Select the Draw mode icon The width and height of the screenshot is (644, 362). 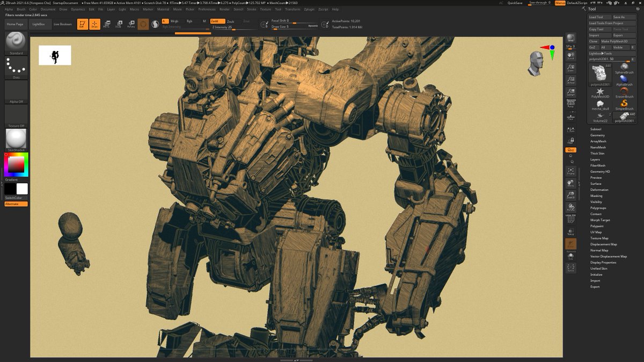click(94, 24)
